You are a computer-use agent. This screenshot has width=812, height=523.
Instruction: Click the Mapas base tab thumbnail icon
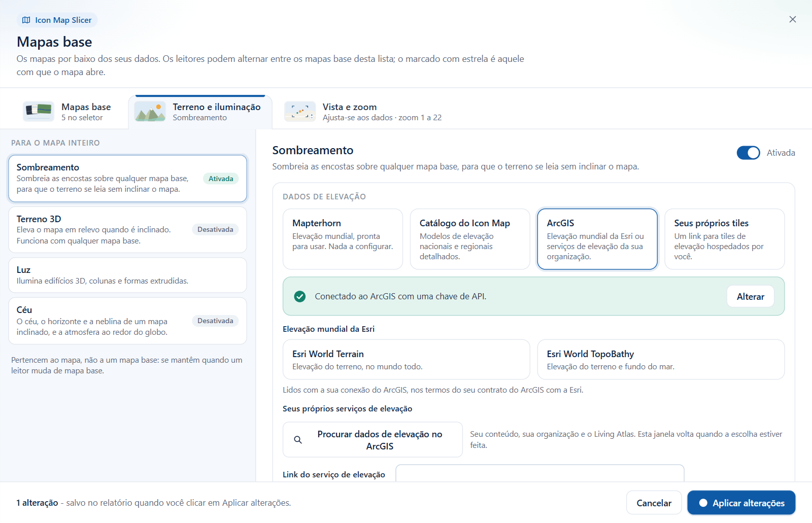coord(39,112)
